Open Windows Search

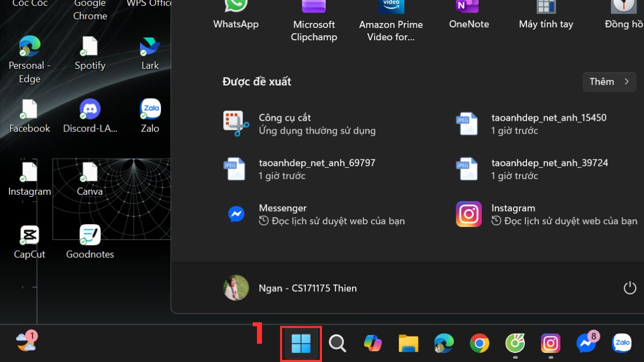click(x=337, y=343)
